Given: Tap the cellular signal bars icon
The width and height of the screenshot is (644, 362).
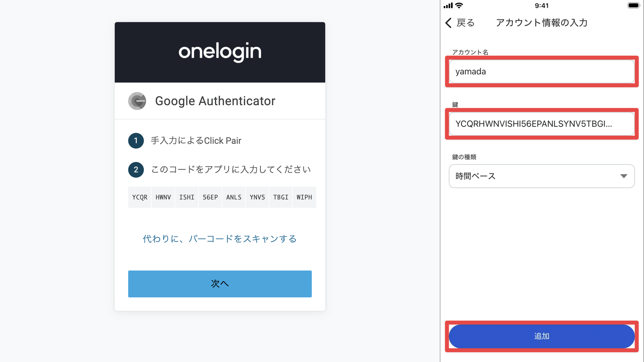Looking at the screenshot, I should [448, 5].
